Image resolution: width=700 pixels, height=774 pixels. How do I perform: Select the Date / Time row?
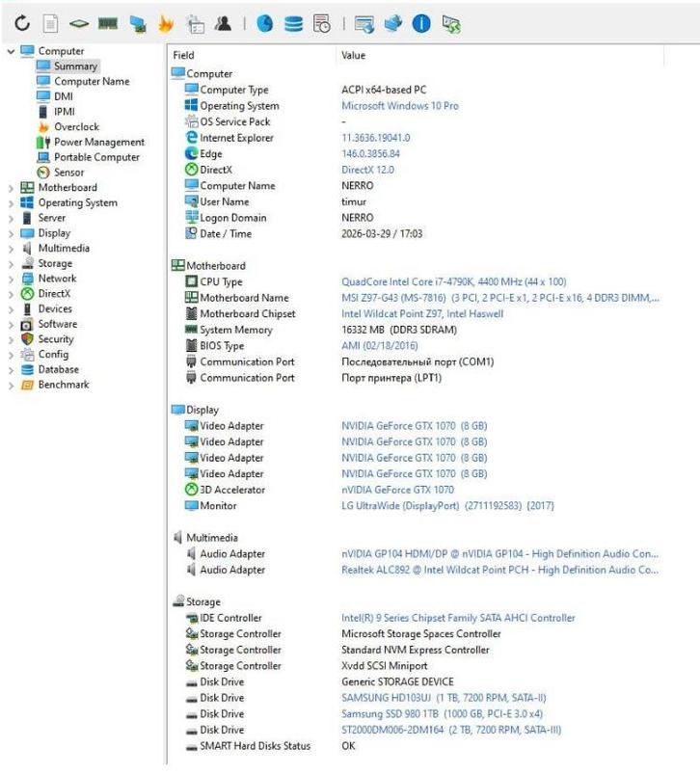click(416, 234)
